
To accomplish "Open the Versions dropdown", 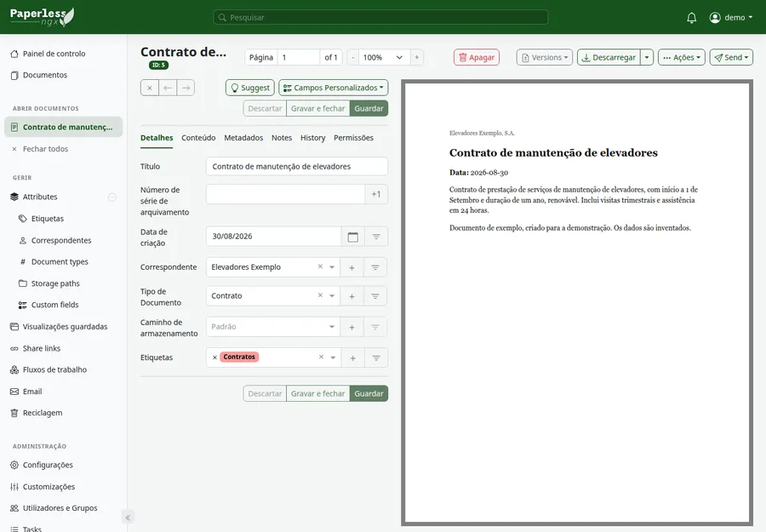I will (x=544, y=58).
